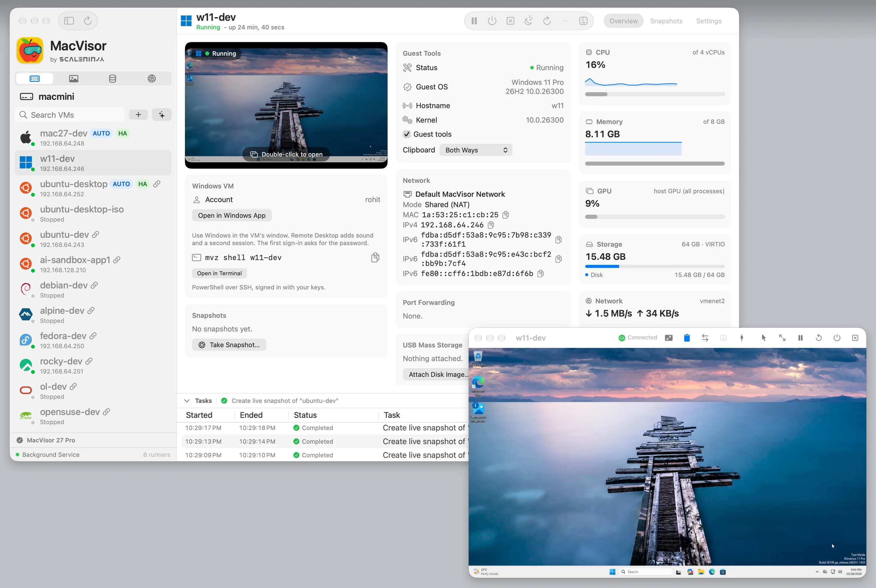Screen dimensions: 876x588
Task: Switch to the Snapshots tab
Action: [x=666, y=21]
